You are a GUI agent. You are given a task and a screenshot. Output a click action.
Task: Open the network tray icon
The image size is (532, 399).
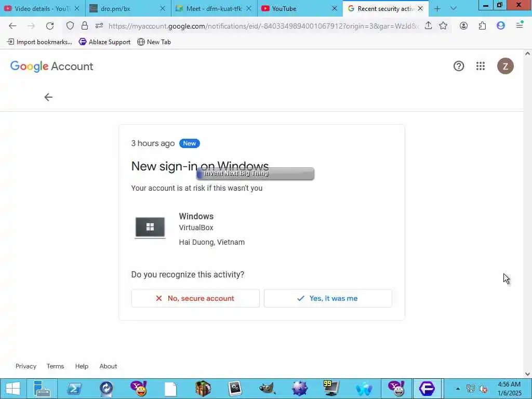pyautogui.click(x=471, y=389)
